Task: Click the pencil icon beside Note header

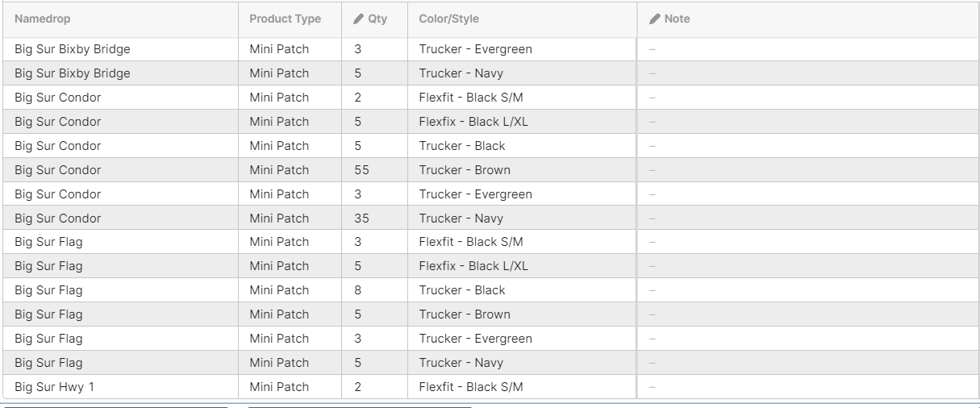Action: (x=655, y=19)
